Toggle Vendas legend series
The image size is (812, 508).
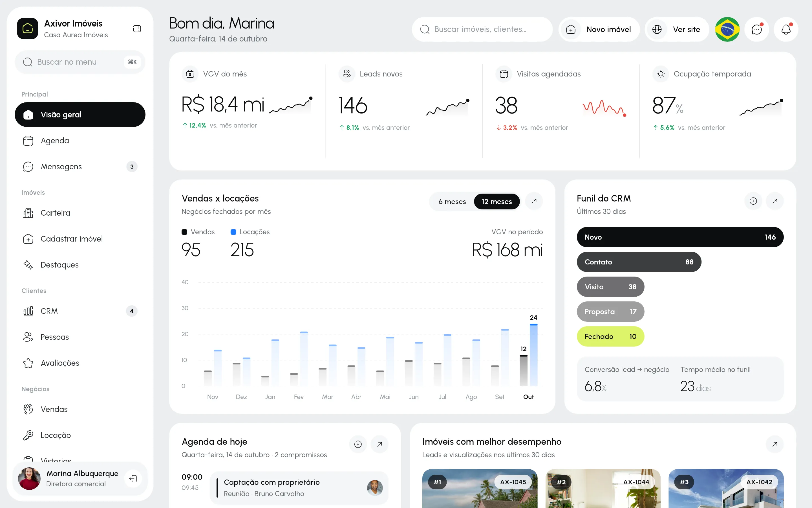click(198, 232)
